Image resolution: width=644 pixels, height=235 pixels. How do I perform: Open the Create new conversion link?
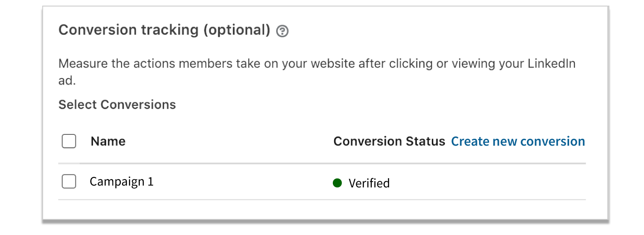pos(518,141)
